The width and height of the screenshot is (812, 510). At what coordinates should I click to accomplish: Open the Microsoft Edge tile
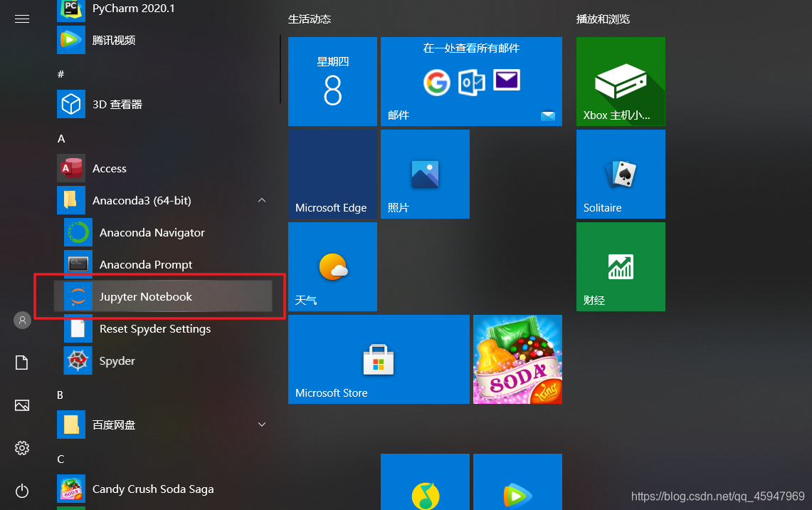click(x=332, y=174)
